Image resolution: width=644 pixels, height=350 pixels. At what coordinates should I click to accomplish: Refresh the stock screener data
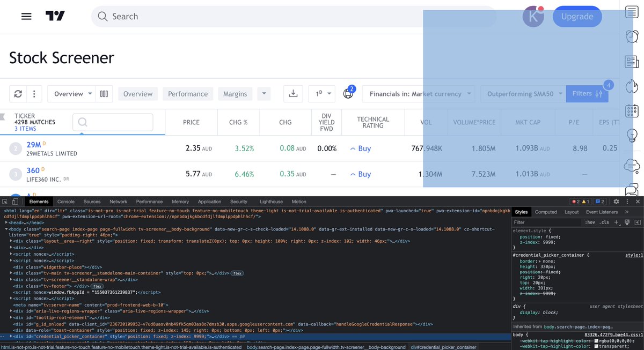pos(18,94)
